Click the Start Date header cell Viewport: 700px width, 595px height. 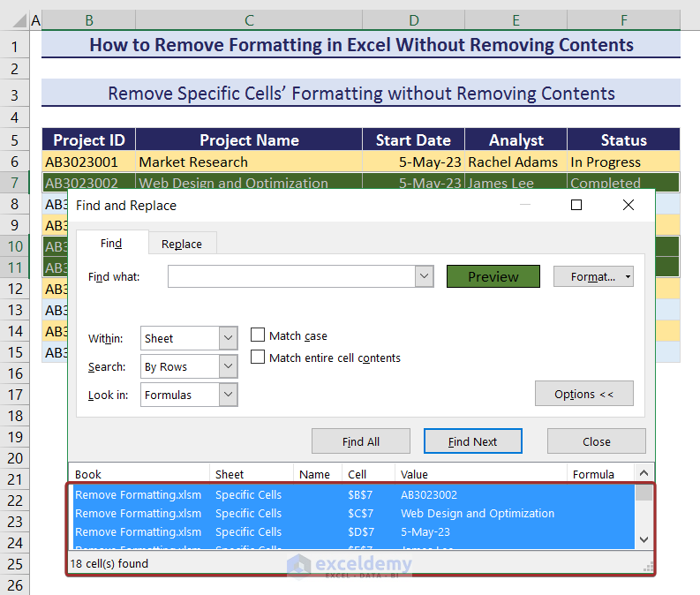414,140
